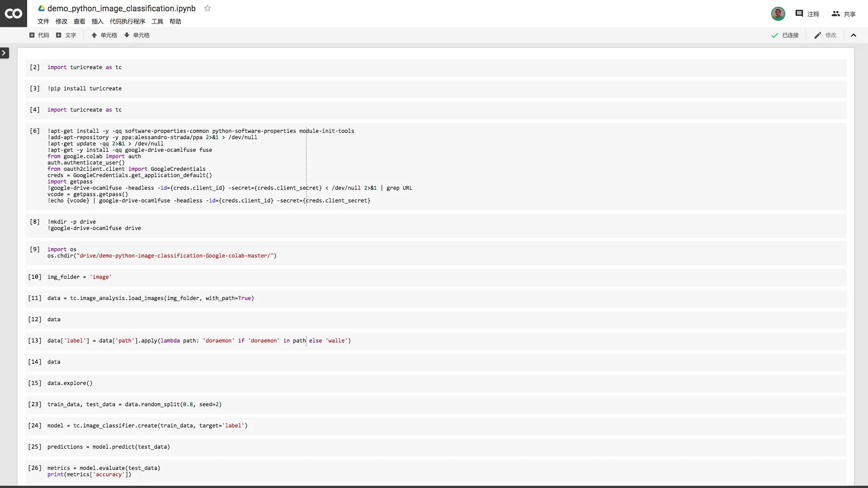The image size is (868, 488).
Task: Open the 已连接 connection status dropdown
Action: (785, 35)
